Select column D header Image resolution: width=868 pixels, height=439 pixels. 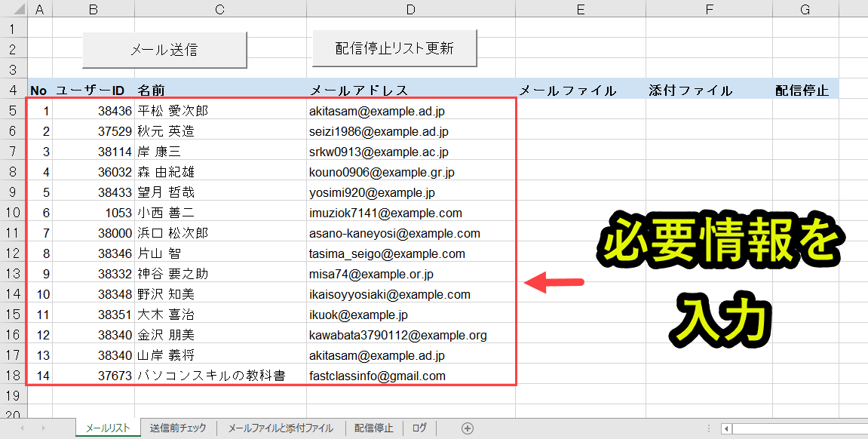[x=410, y=8]
